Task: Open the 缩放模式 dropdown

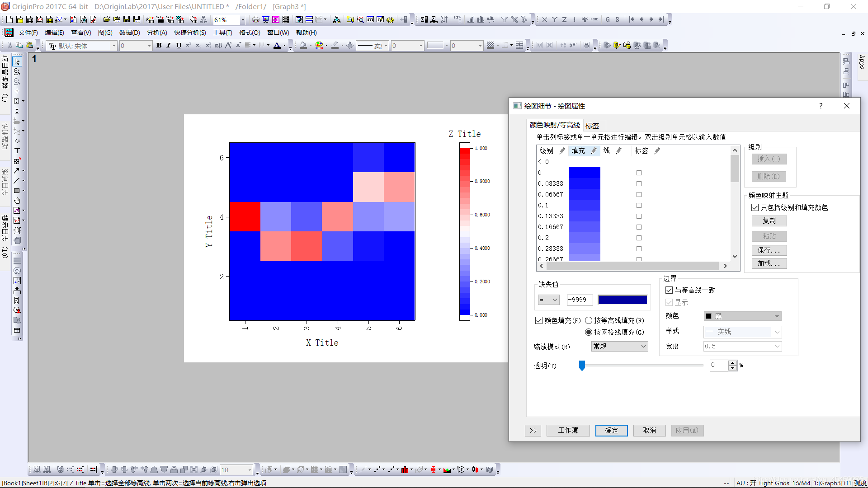Action: (x=619, y=347)
